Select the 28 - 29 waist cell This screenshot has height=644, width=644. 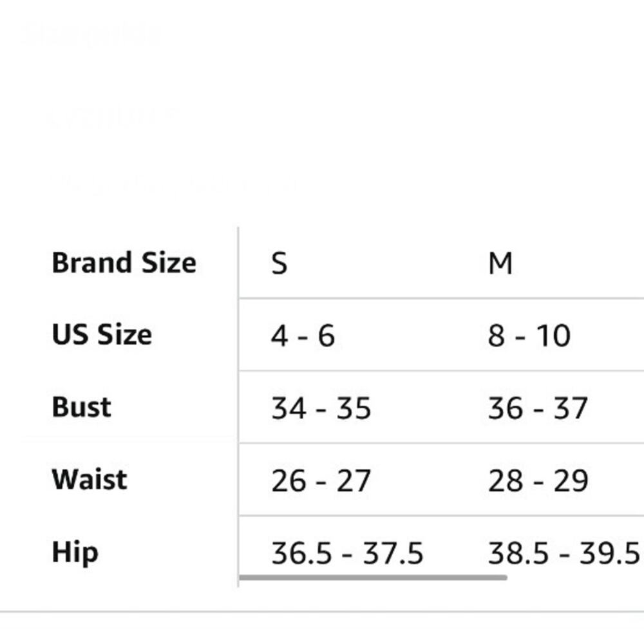point(538,480)
